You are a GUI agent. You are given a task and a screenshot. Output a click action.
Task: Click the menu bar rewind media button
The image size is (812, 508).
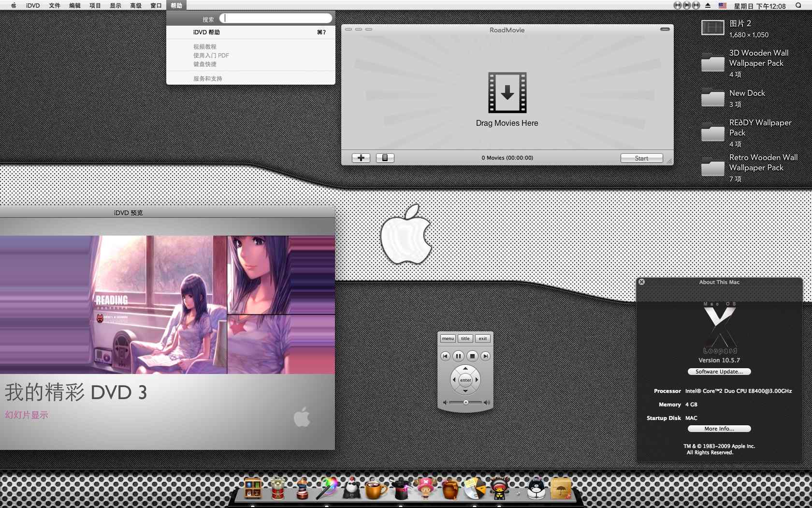click(x=678, y=5)
